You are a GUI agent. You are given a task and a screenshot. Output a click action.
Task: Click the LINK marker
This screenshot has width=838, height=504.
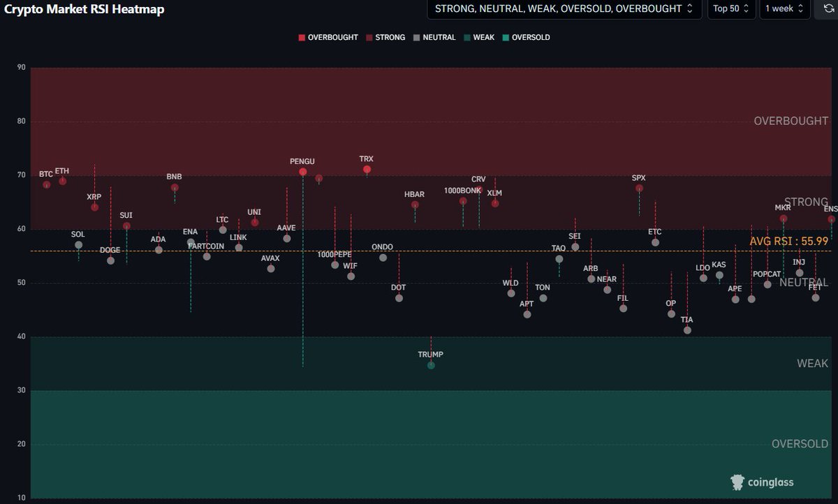click(239, 248)
